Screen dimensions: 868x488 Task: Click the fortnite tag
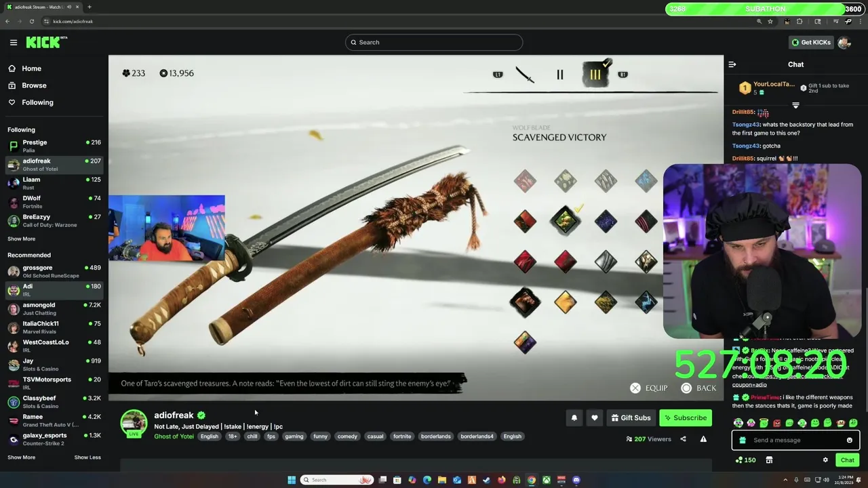tap(402, 436)
